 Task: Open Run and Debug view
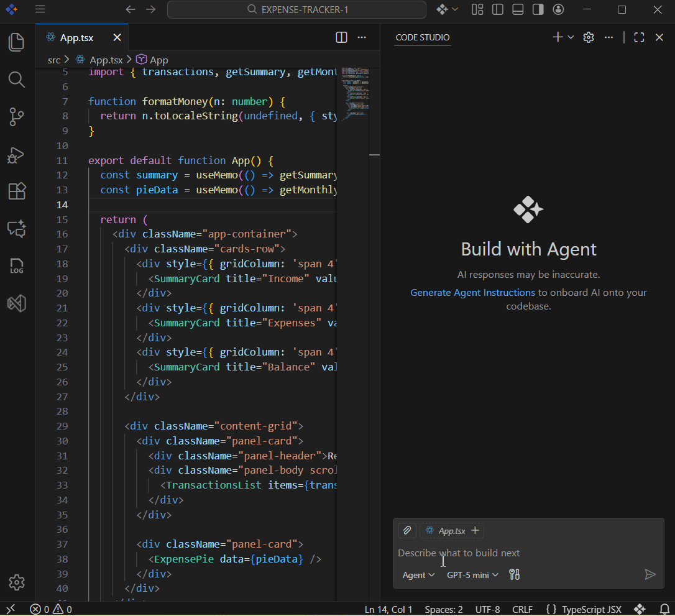(x=17, y=154)
